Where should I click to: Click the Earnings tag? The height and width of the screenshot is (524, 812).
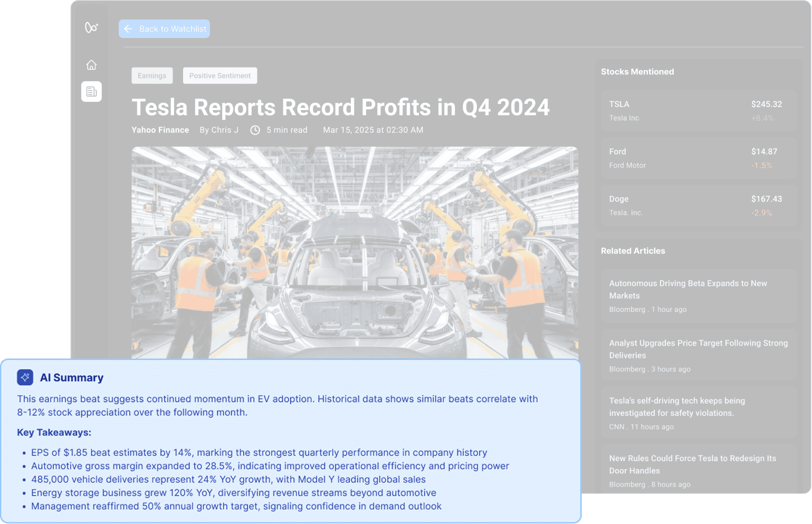pyautogui.click(x=152, y=75)
